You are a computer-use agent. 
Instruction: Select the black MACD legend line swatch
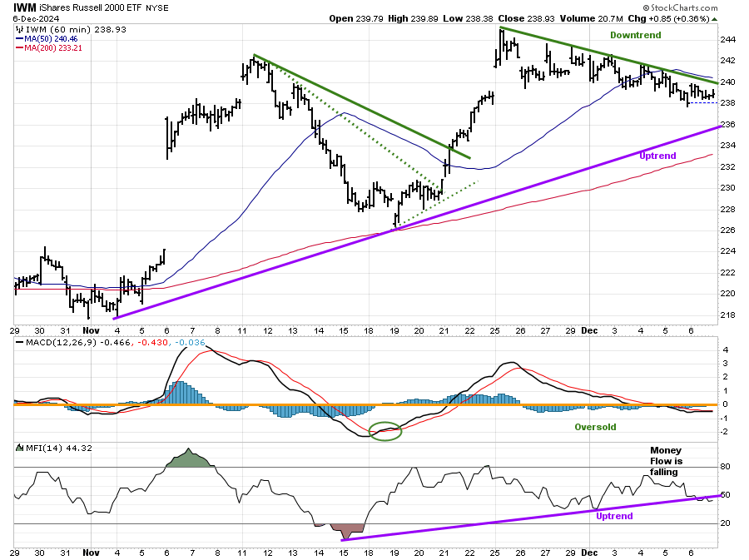point(20,342)
